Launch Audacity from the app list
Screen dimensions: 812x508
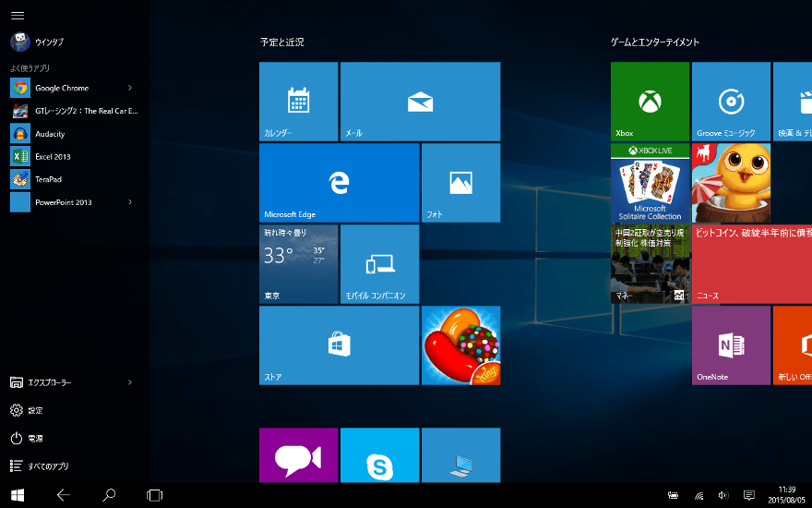74,134
